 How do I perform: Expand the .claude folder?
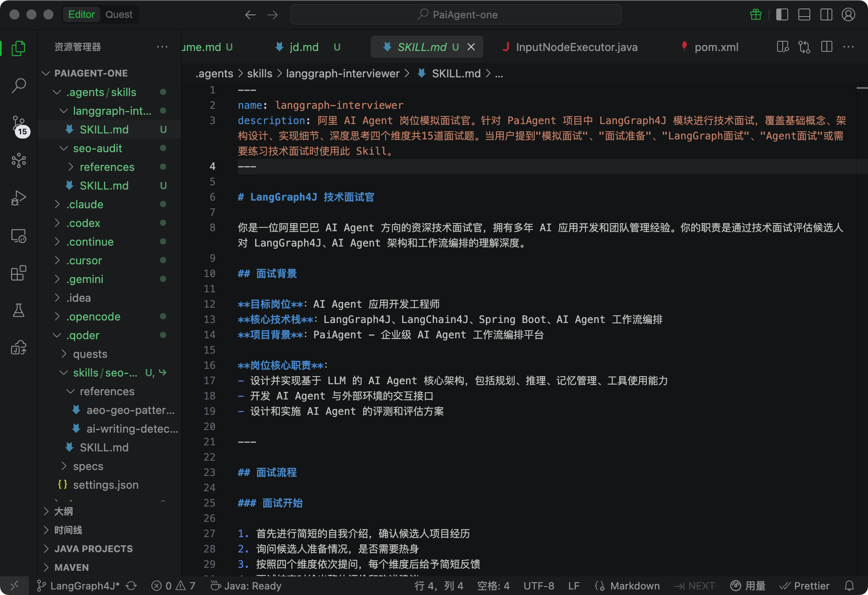[x=85, y=204]
